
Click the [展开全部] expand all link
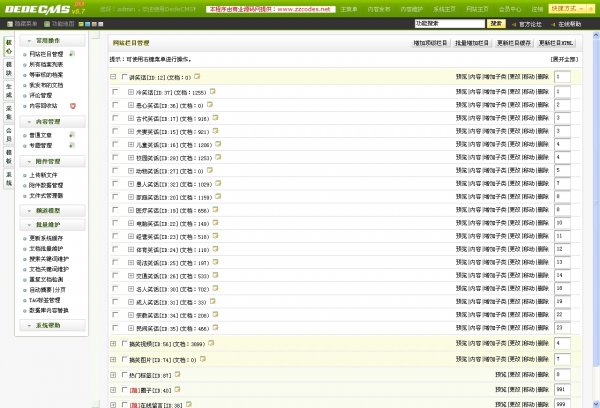564,59
